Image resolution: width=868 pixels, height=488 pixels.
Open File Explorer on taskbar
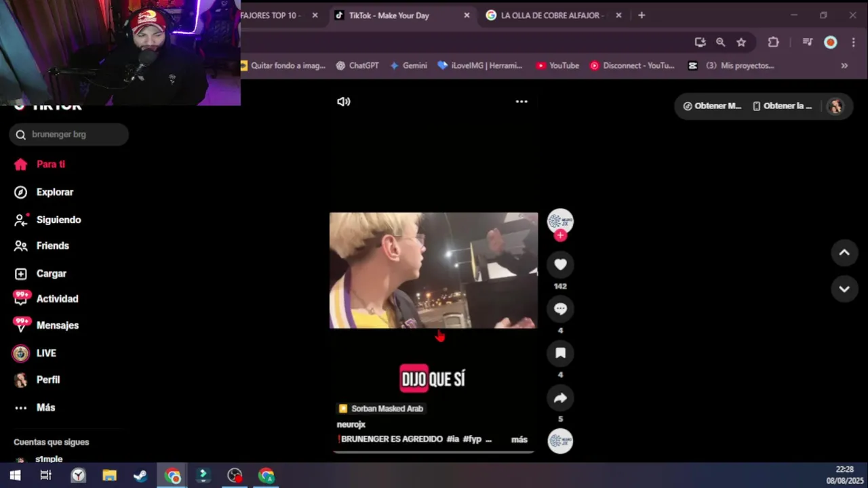point(109,476)
